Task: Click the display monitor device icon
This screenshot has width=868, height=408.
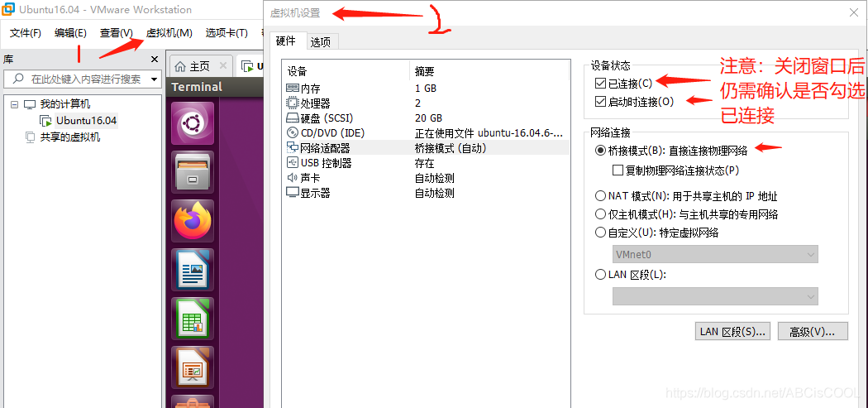Action: coord(293,193)
